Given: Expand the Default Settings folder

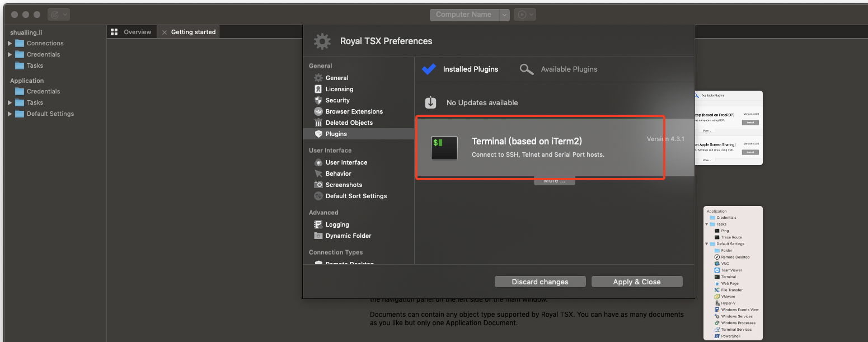Looking at the screenshot, I should tap(10, 114).
